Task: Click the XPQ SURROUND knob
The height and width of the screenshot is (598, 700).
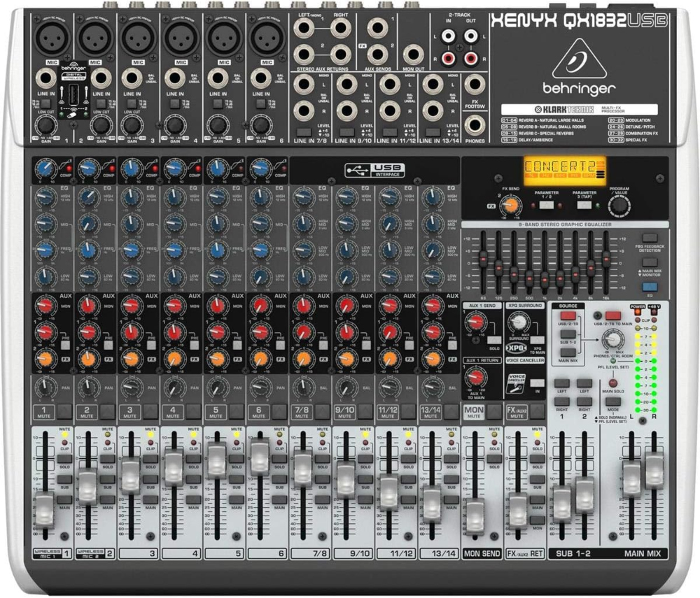Action: coord(518,322)
